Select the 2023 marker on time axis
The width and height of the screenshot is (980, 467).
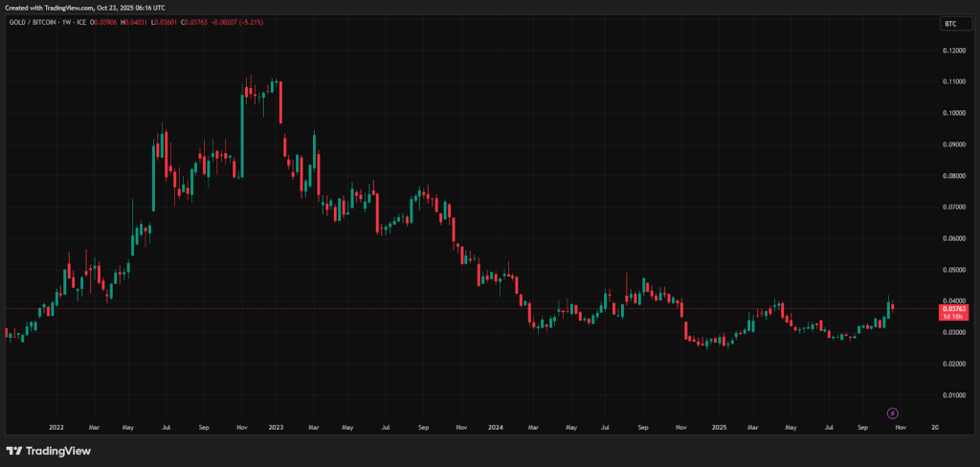(x=276, y=428)
